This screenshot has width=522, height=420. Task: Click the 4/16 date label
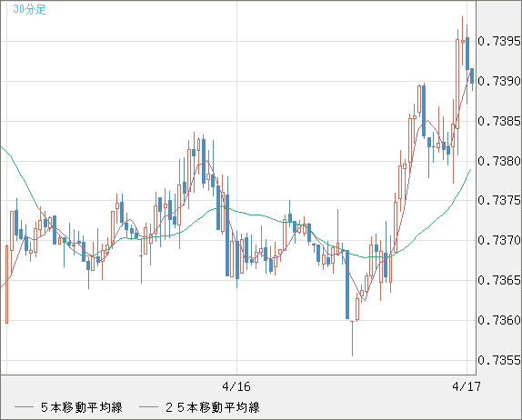click(236, 386)
